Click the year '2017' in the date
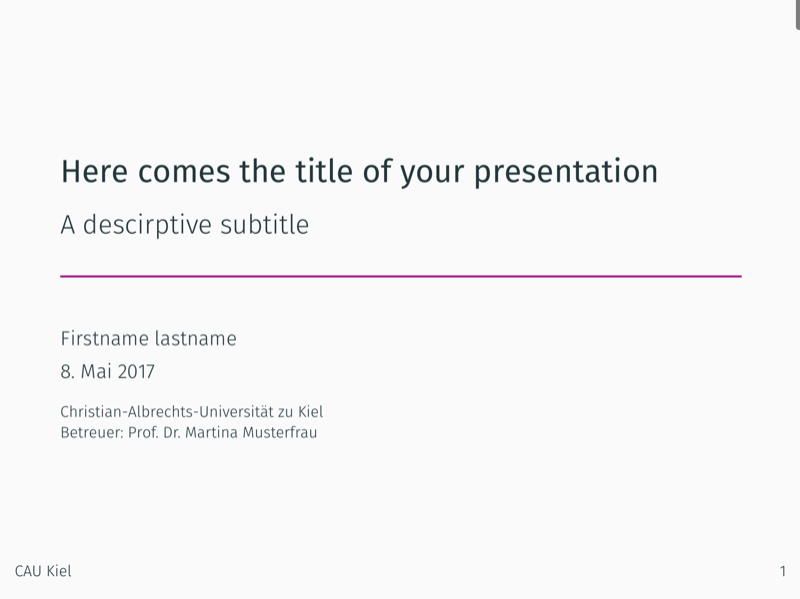 [x=135, y=371]
